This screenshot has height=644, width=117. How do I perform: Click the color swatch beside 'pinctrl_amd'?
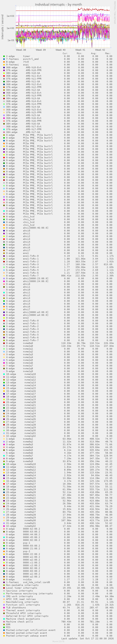click(x=4, y=59)
